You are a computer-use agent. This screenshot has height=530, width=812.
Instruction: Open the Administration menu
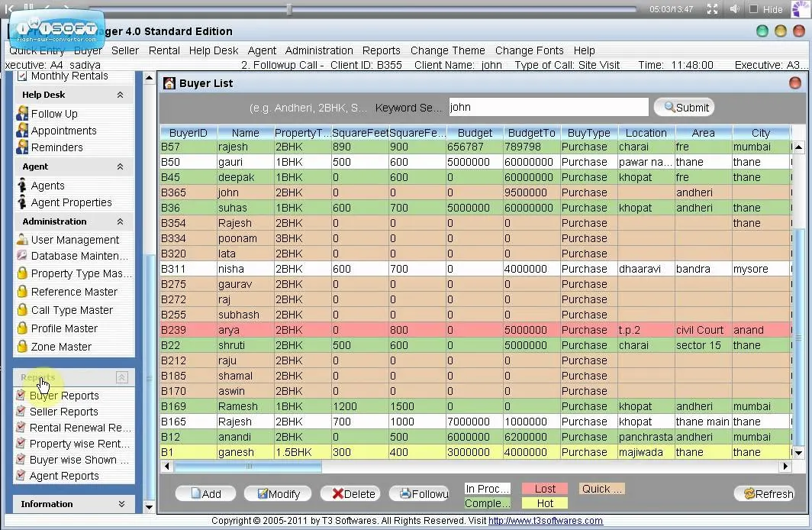pyautogui.click(x=319, y=50)
